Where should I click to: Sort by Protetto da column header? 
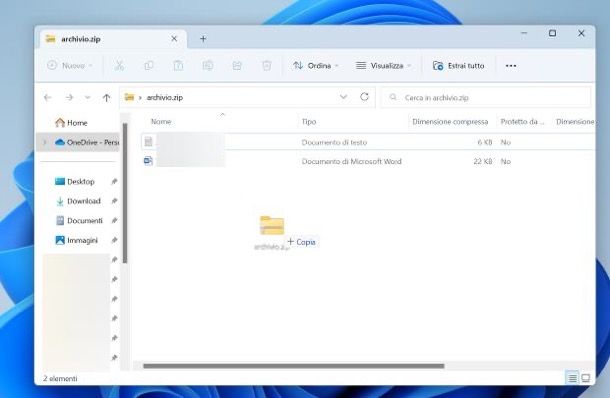click(x=522, y=122)
